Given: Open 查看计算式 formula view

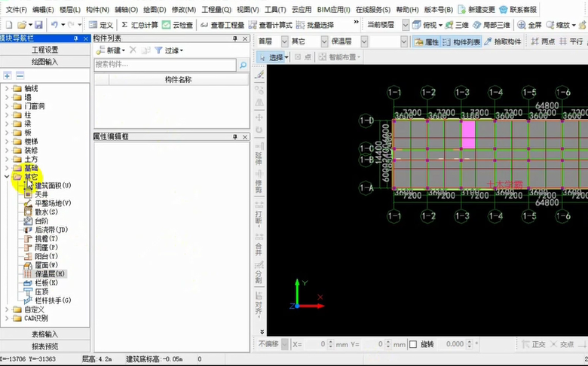Looking at the screenshot, I should tap(270, 25).
